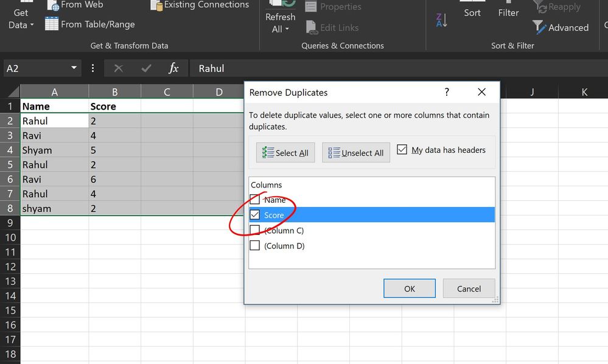Select row 18 header
Screen dimensions: 608x364
click(10, 354)
